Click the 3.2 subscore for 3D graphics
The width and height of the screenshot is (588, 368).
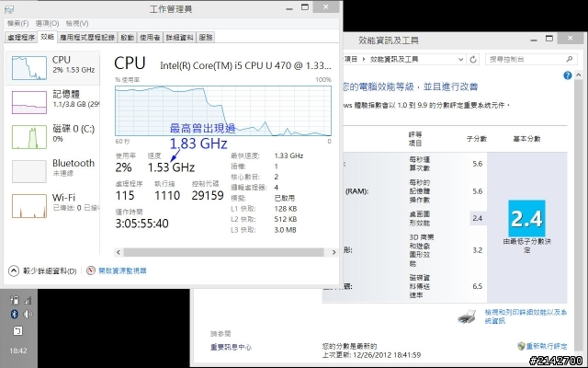pos(478,250)
